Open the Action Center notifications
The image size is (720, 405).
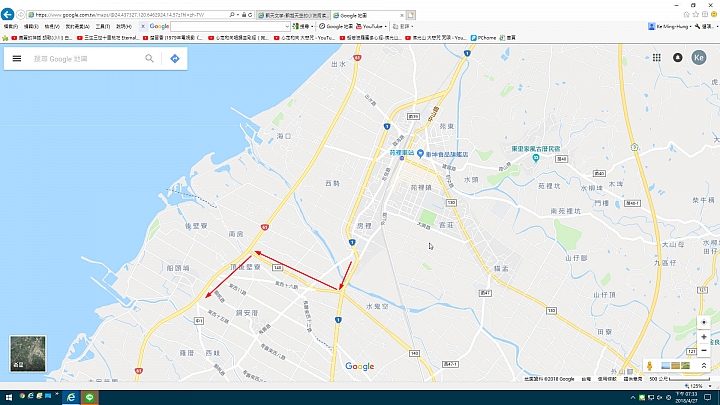(x=708, y=398)
